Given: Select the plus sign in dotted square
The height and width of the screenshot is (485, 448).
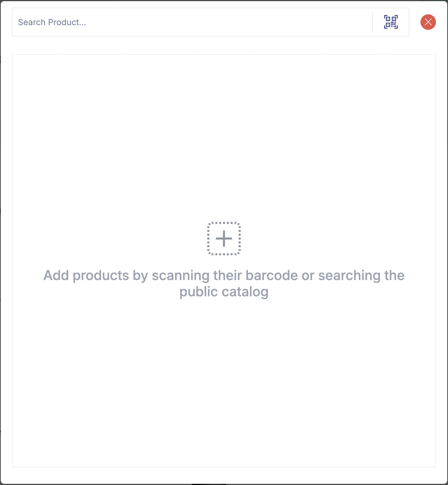Looking at the screenshot, I should point(224,239).
